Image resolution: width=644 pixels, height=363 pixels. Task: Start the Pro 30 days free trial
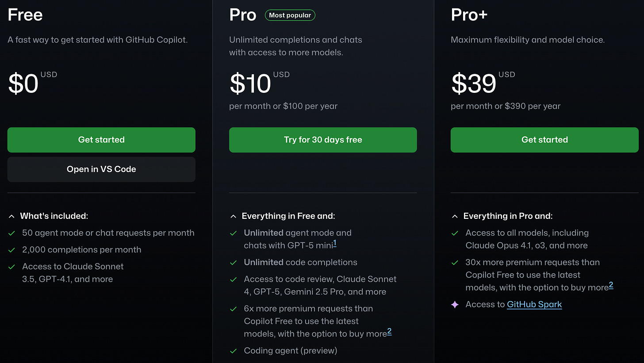pos(323,140)
